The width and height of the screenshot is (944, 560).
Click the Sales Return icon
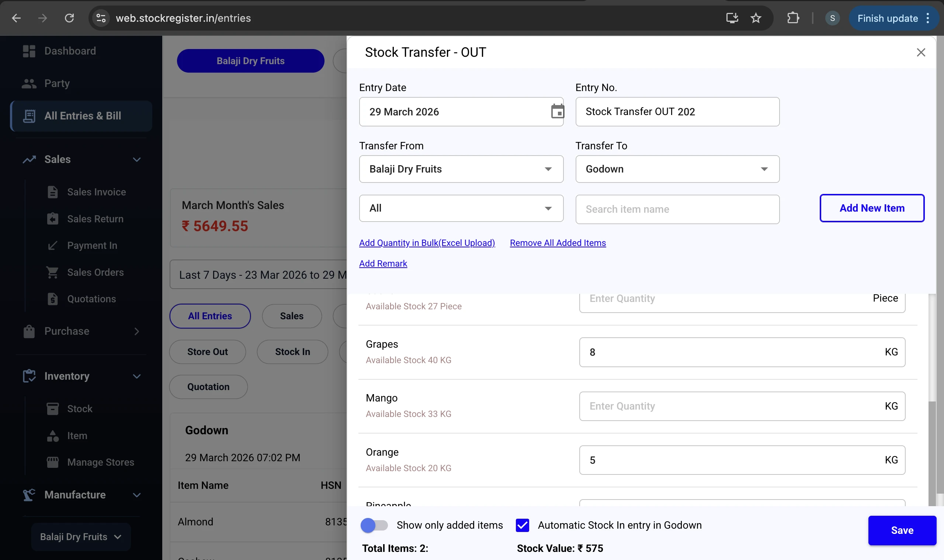click(x=52, y=219)
